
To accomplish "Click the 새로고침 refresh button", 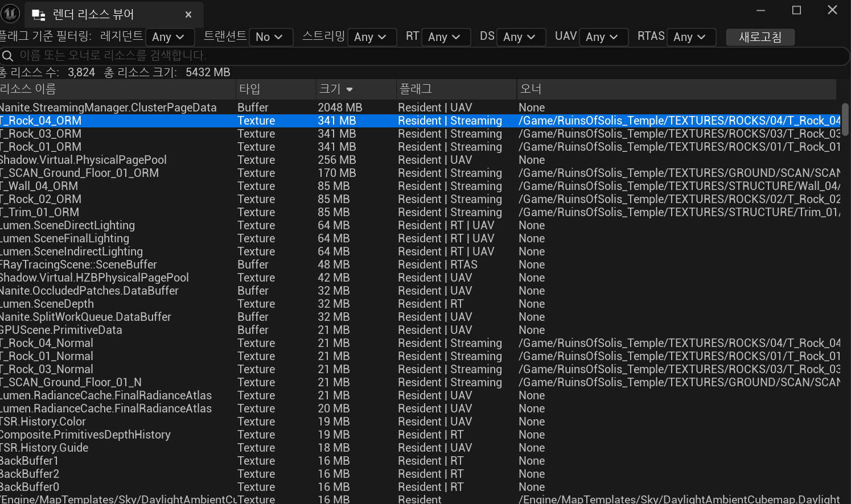I will [760, 37].
